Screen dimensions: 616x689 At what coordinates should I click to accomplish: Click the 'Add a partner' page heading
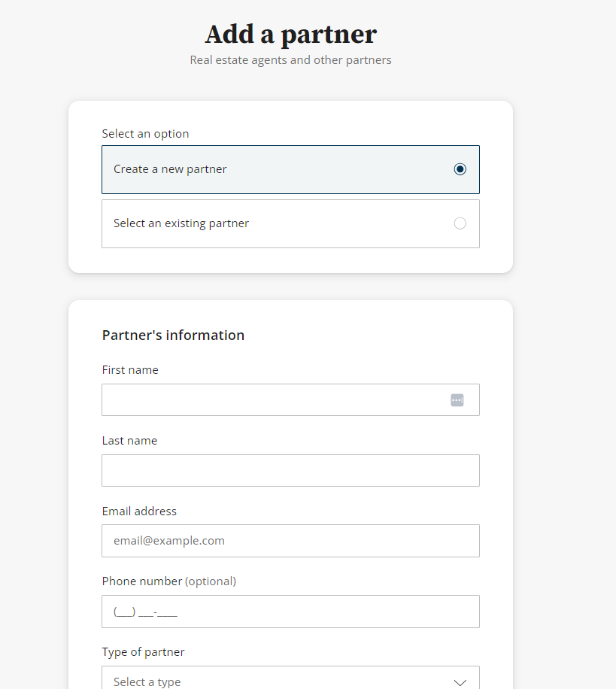pyautogui.click(x=290, y=35)
